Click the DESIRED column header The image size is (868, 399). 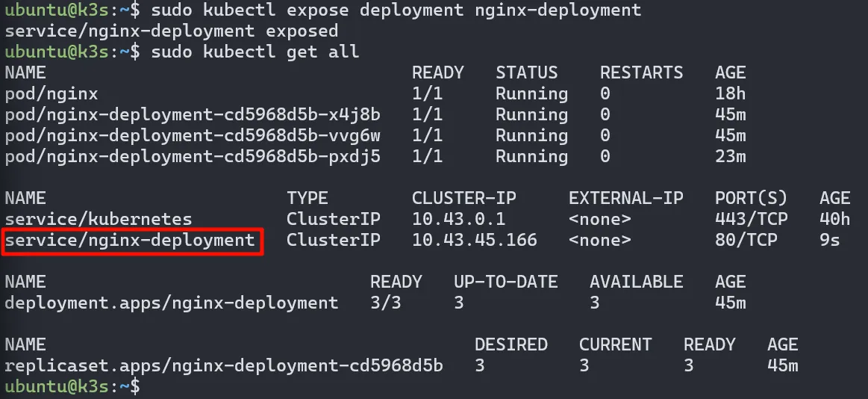coord(511,344)
